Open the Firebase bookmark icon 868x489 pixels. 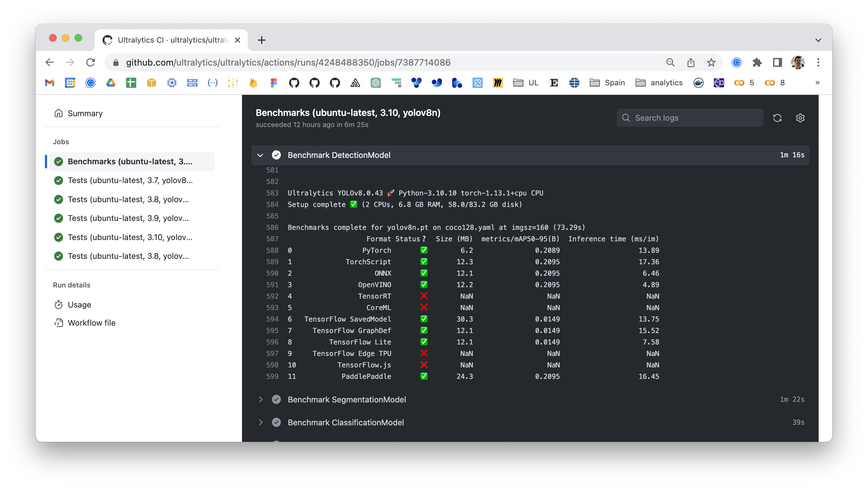(253, 82)
